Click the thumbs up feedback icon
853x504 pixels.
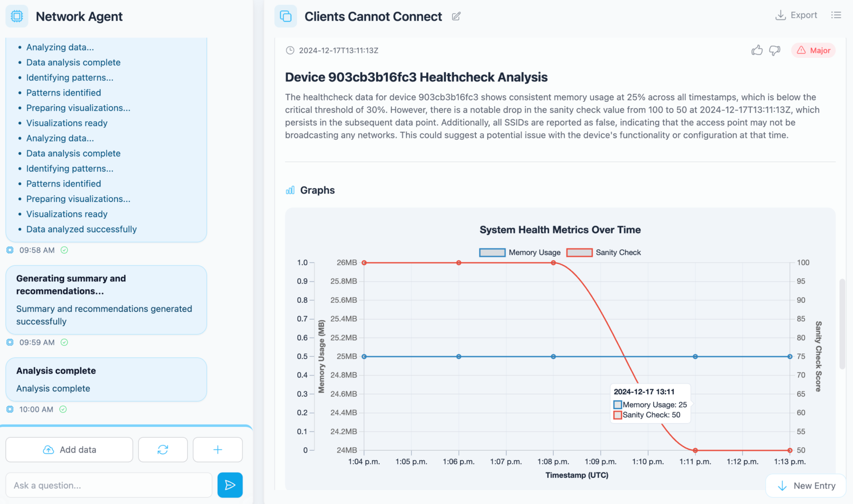(757, 50)
